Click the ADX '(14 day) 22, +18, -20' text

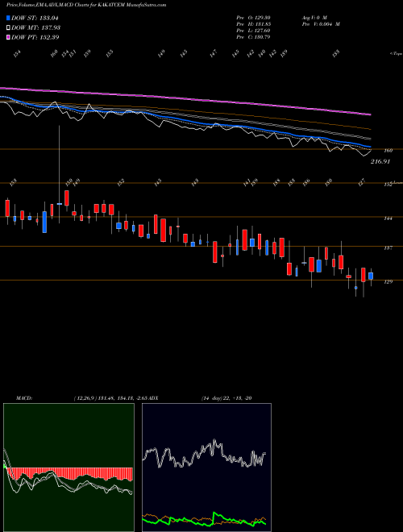point(226,398)
